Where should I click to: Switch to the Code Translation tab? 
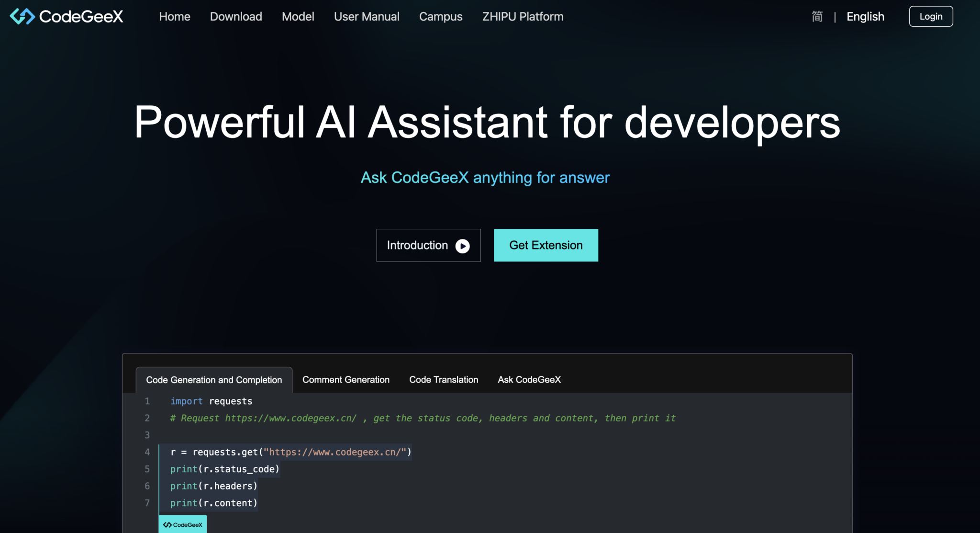[x=443, y=379]
